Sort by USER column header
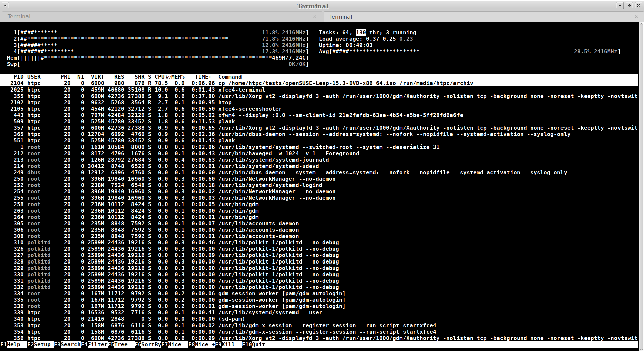The image size is (644, 351). pyautogui.click(x=34, y=77)
